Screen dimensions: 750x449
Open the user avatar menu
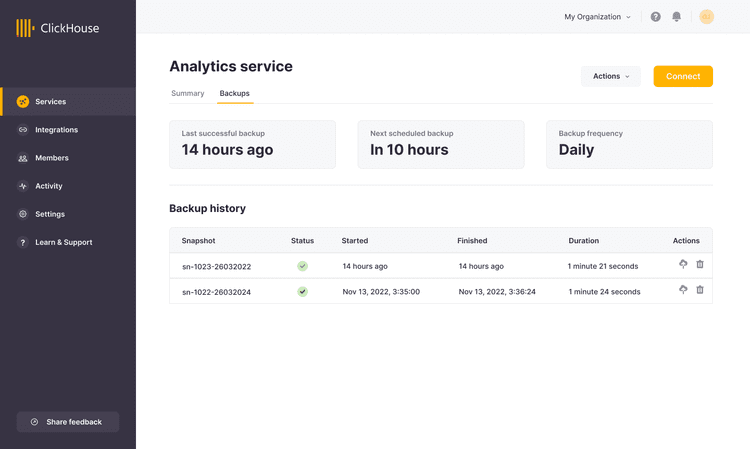[x=706, y=17]
